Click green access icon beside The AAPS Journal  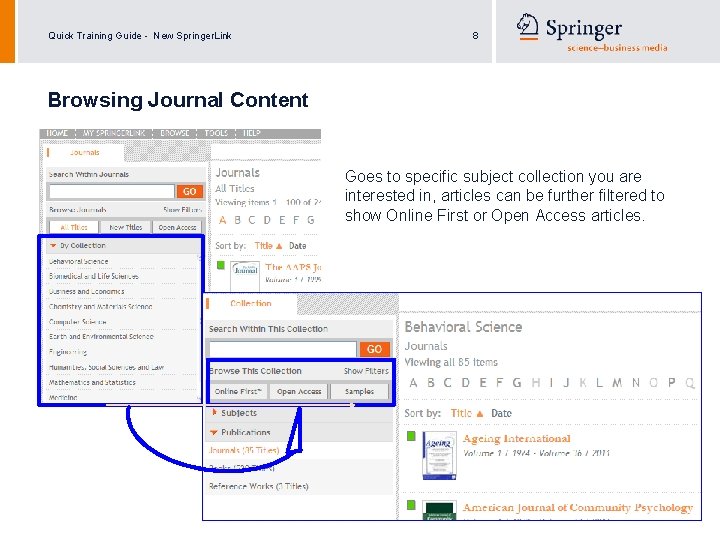click(x=221, y=265)
